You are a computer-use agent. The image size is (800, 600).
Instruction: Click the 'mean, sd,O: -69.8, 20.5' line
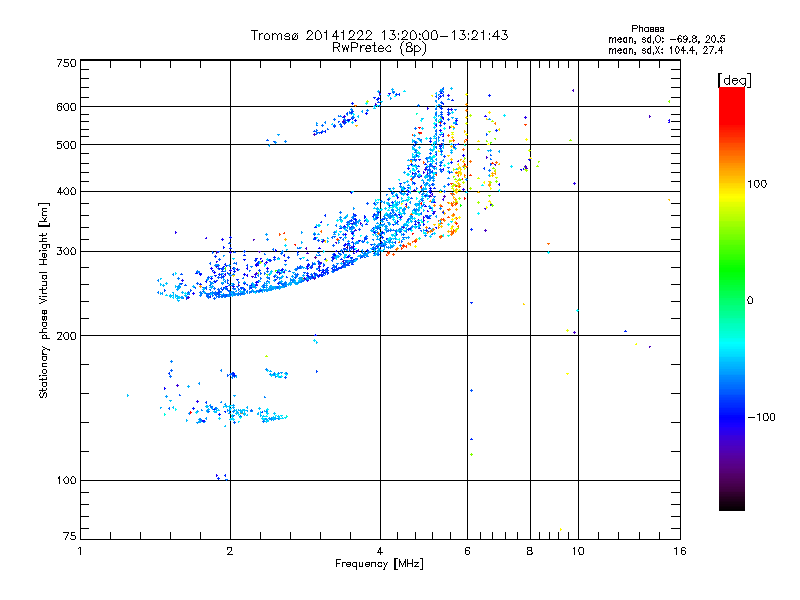point(666,39)
